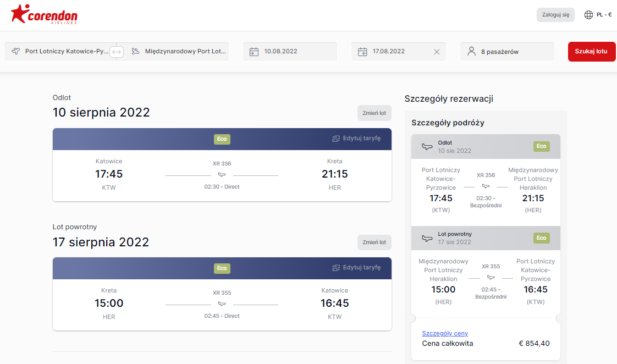Click the return date calendar icon
This screenshot has width=617, height=364.
(362, 52)
